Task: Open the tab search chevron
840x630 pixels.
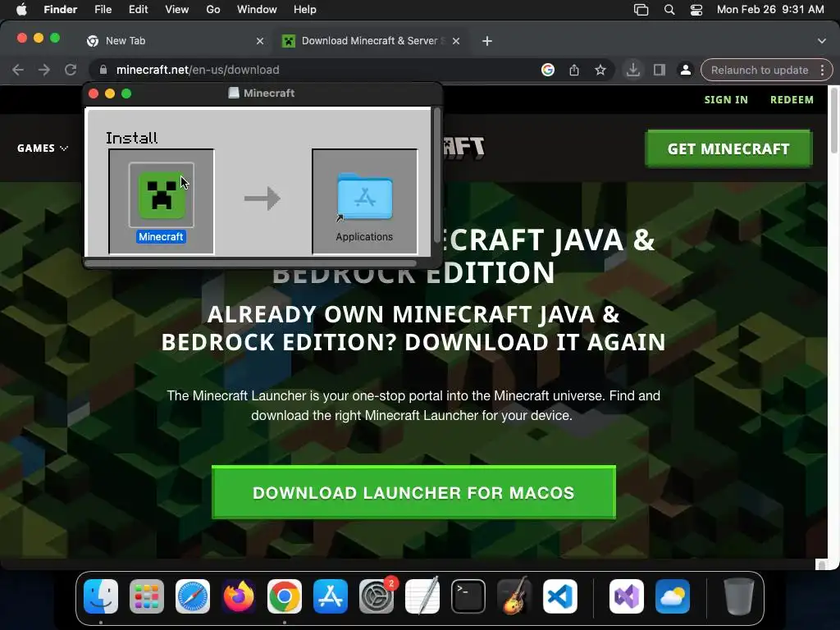Action: click(x=821, y=41)
